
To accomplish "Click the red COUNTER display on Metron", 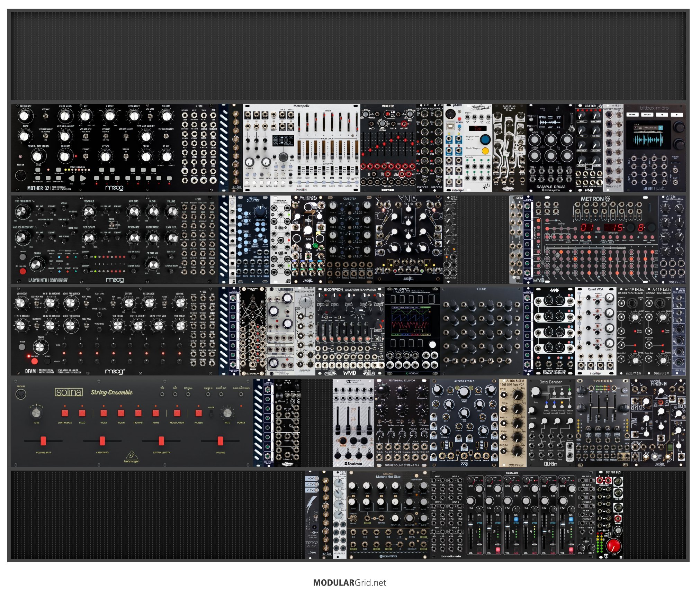I will click(x=587, y=227).
